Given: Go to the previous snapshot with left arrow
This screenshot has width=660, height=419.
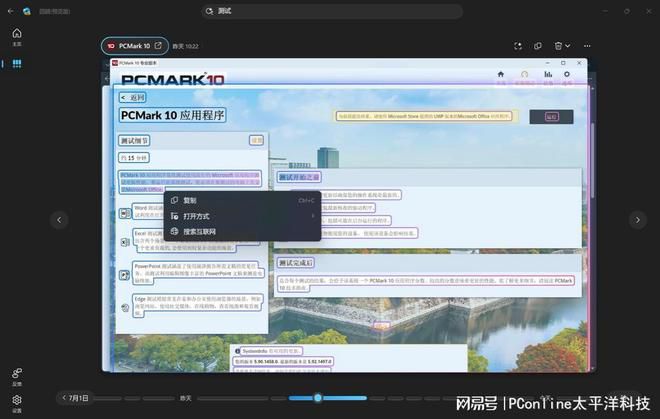Looking at the screenshot, I should [59, 220].
